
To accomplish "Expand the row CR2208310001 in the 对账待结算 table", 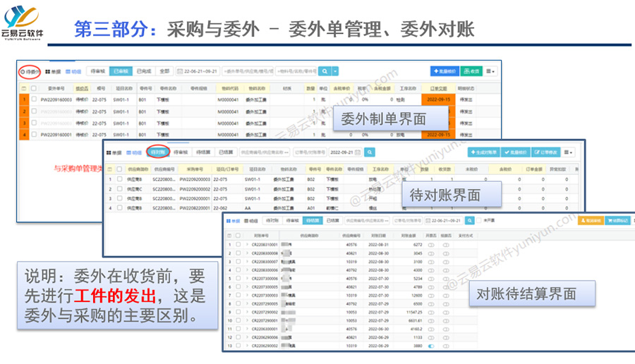I will 247,245.
